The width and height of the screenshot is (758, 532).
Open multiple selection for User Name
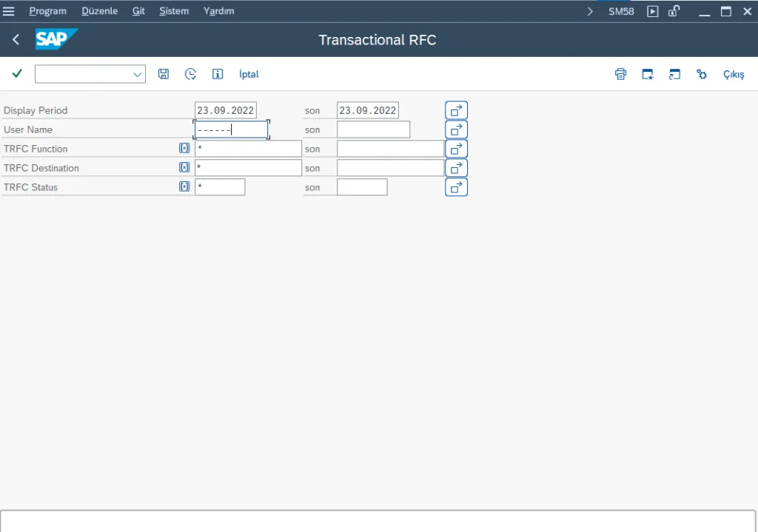click(x=456, y=129)
